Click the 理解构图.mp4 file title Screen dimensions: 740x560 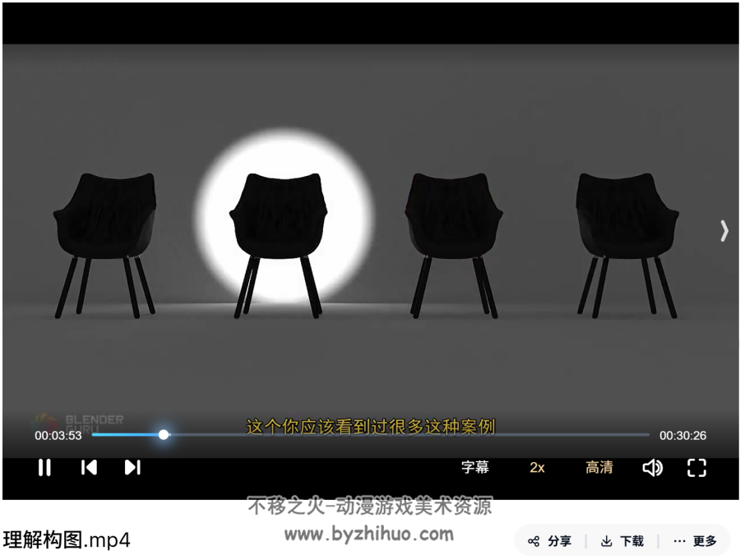coord(67,539)
